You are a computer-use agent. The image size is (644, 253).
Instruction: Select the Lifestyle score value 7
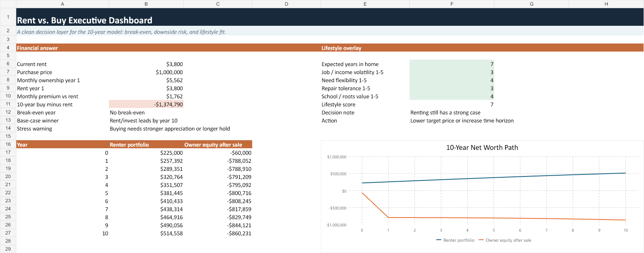[452, 104]
